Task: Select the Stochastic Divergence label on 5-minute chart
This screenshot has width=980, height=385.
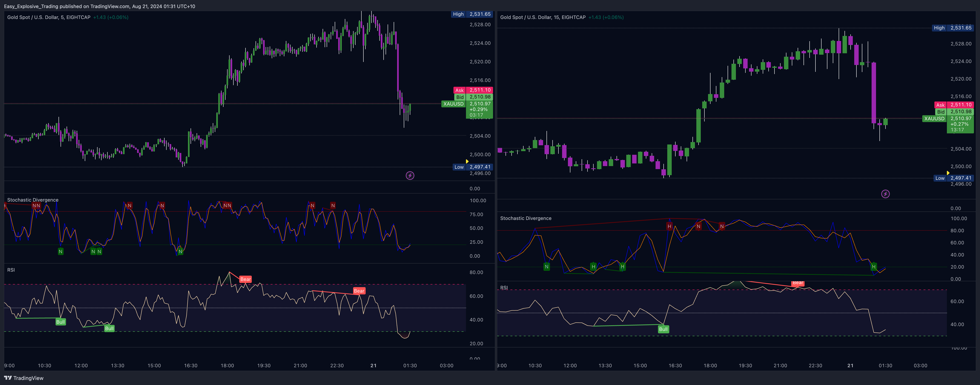Action: pyautogui.click(x=33, y=200)
